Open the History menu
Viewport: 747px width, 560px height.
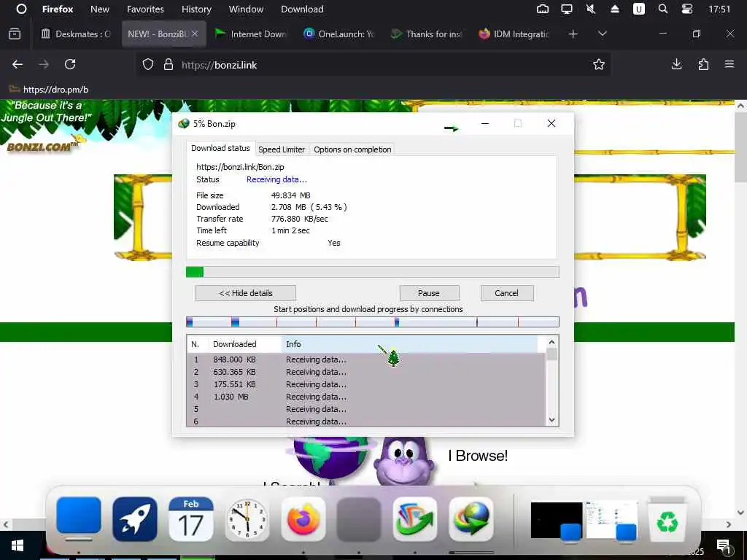(x=196, y=9)
